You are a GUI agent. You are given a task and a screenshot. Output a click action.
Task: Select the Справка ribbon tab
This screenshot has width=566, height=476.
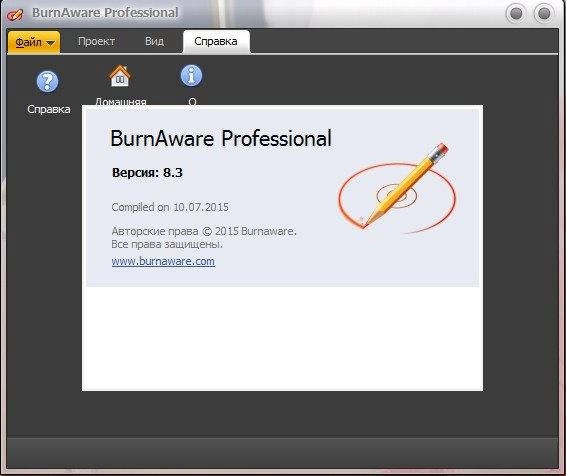(216, 42)
